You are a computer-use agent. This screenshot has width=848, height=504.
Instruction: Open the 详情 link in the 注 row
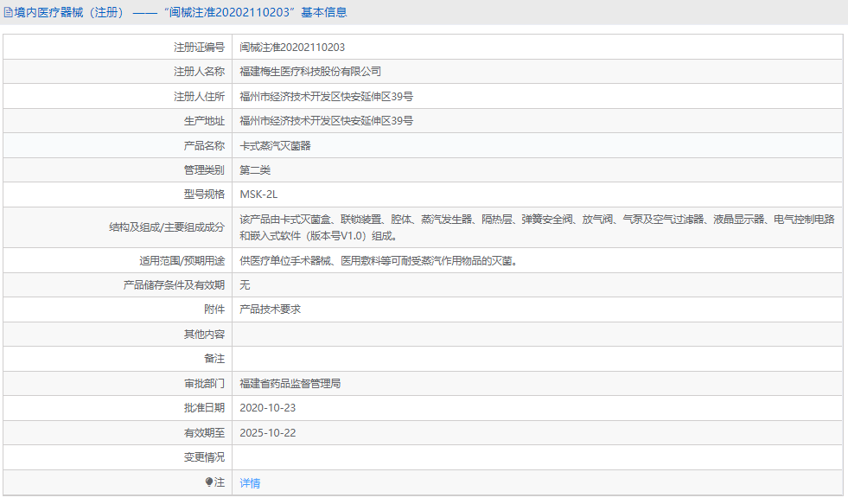tap(250, 483)
